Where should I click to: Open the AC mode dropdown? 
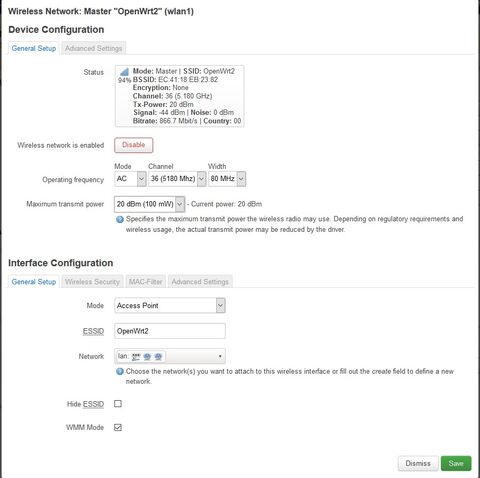pyautogui.click(x=130, y=179)
